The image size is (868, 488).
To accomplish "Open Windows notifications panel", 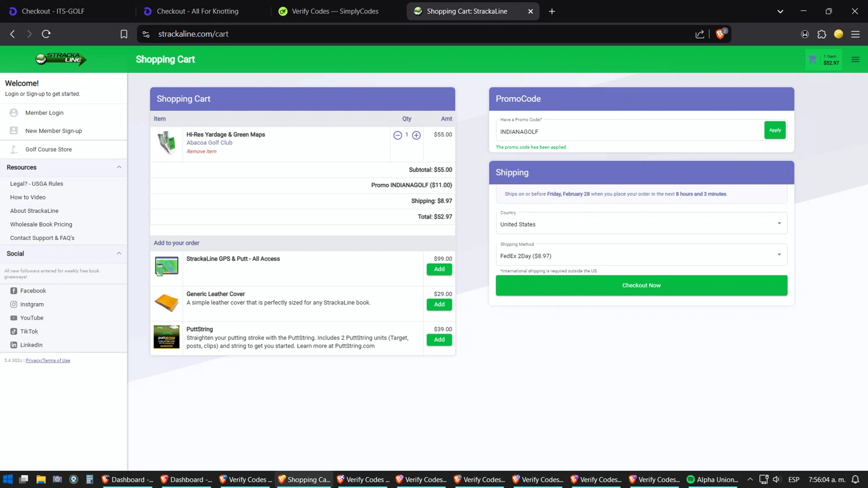I will click(x=855, y=479).
